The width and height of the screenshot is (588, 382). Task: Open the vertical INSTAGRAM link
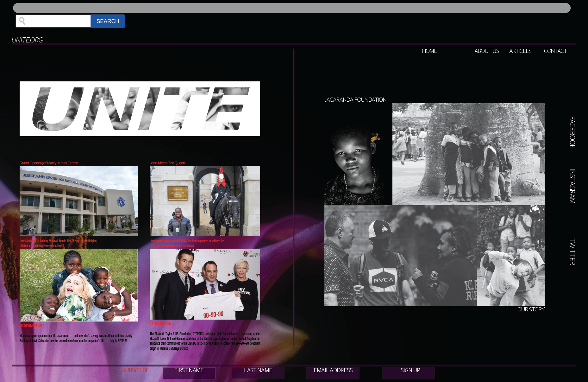click(x=572, y=186)
